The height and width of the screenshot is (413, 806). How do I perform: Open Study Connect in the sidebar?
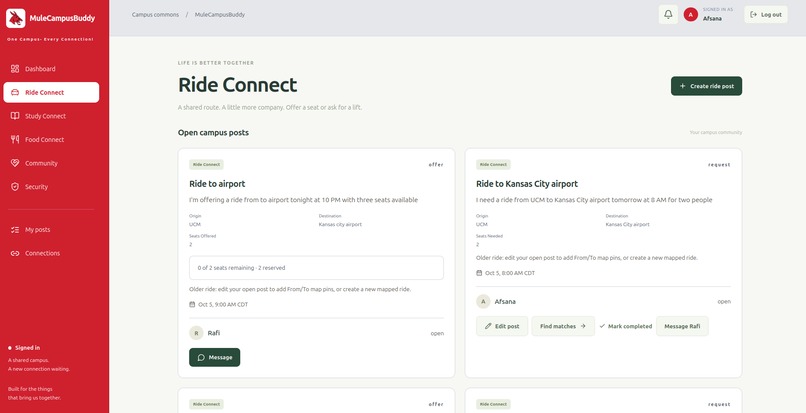point(51,116)
